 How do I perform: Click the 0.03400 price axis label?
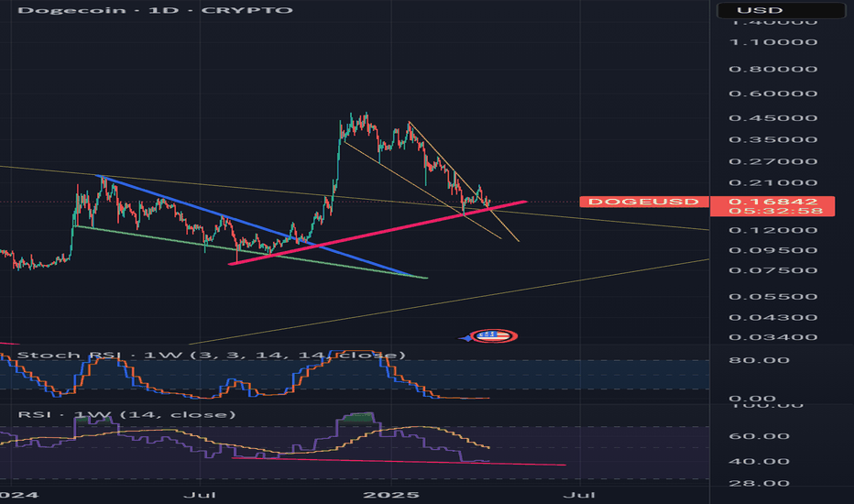click(x=772, y=337)
